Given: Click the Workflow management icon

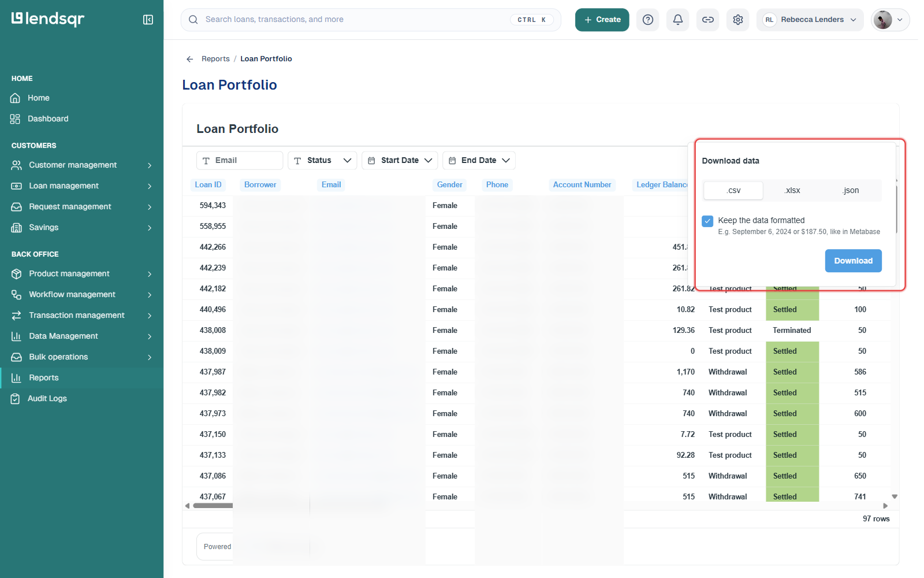Looking at the screenshot, I should (x=17, y=295).
